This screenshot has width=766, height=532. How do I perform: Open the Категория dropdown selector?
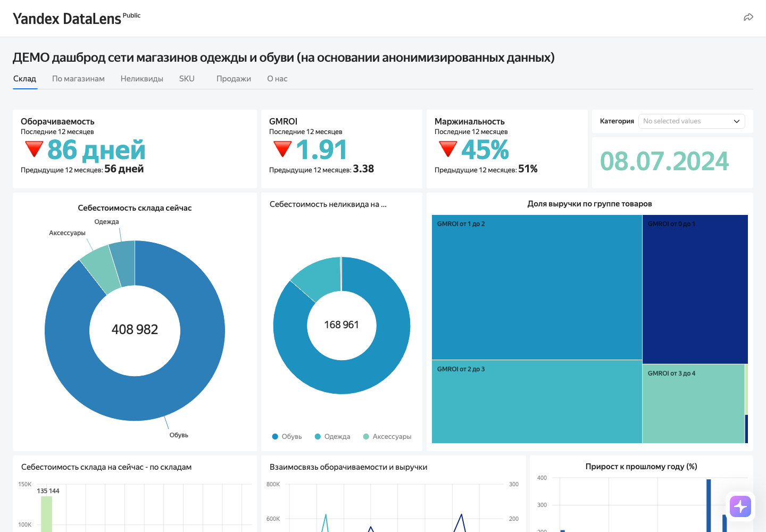692,121
